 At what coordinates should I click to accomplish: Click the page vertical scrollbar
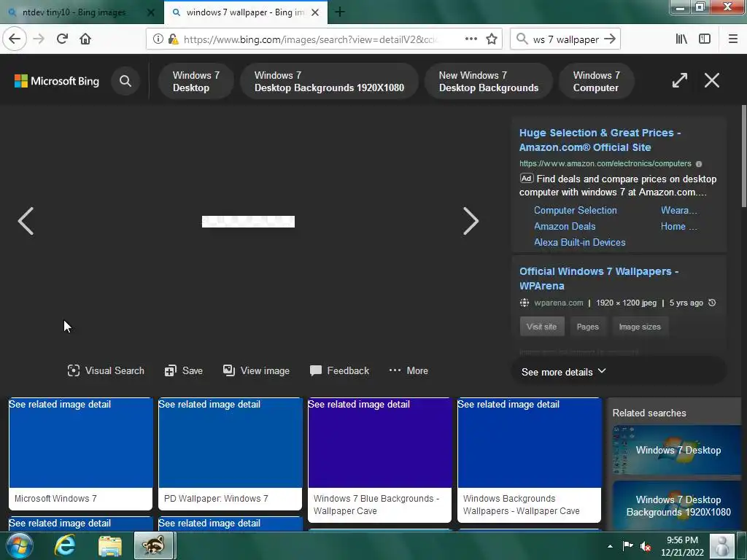743,156
